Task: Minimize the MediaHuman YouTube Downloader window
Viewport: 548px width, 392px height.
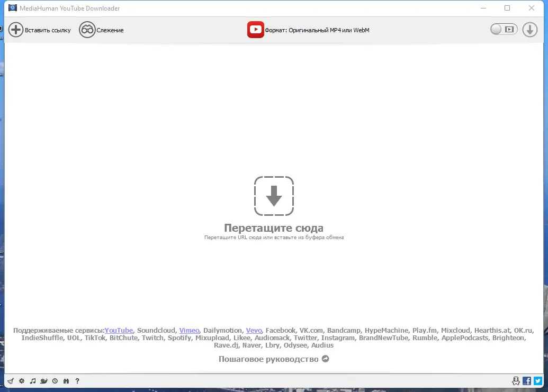Action: click(483, 8)
